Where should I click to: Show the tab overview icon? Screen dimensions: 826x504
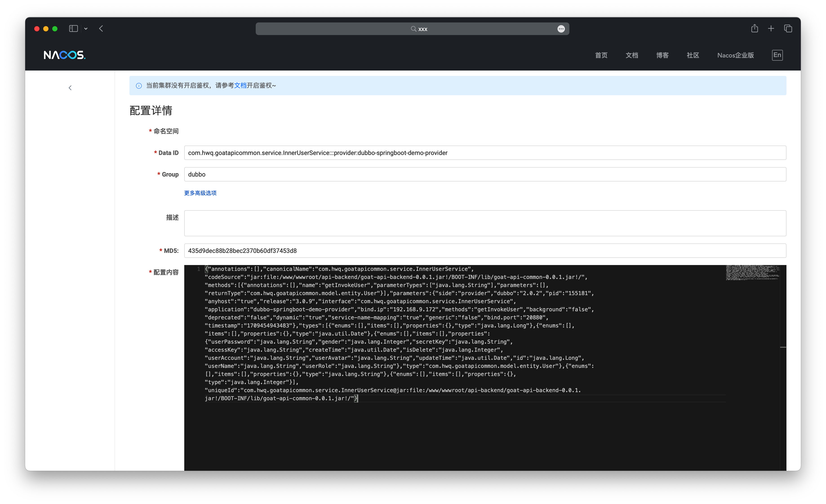tap(788, 29)
